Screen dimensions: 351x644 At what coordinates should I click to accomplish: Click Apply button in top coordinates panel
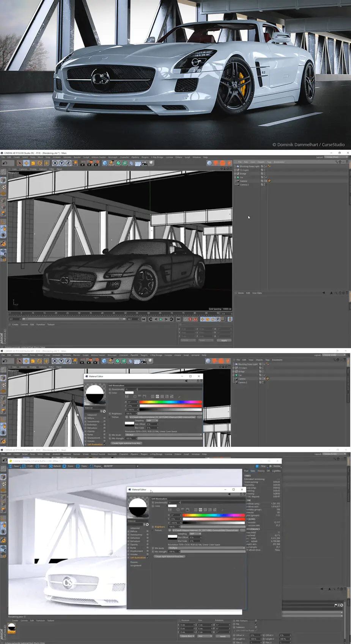[x=224, y=340]
